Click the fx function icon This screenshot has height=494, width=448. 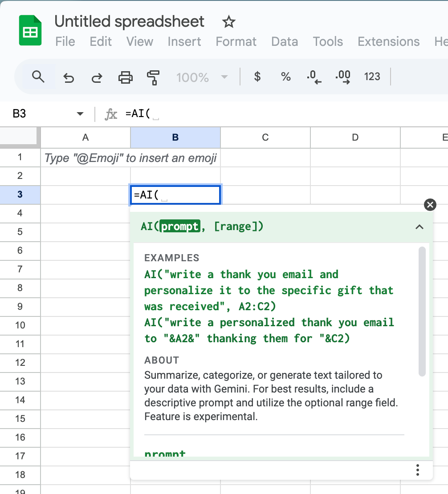(111, 114)
